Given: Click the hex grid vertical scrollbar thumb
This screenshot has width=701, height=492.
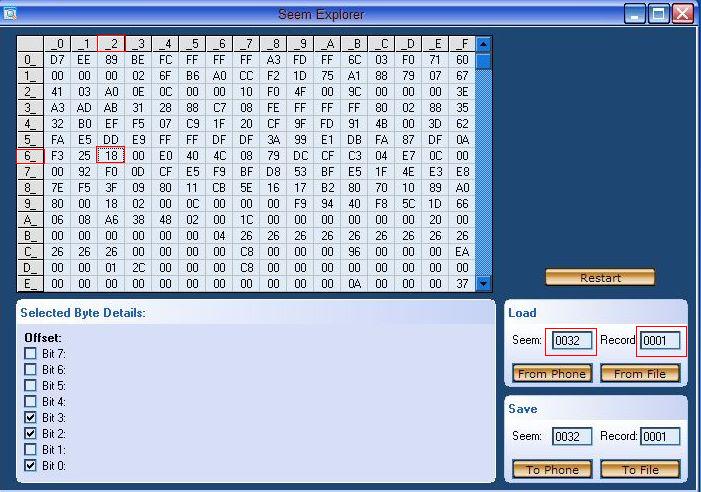Looking at the screenshot, I should (483, 61).
